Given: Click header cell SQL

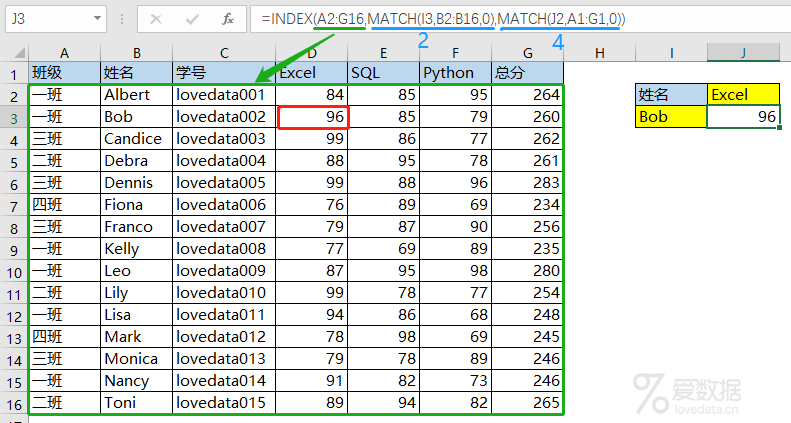Looking at the screenshot, I should pyautogui.click(x=383, y=73).
